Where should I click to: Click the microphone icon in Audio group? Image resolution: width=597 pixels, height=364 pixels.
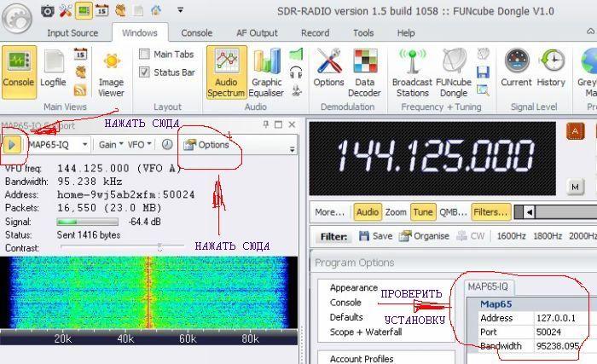click(x=296, y=90)
